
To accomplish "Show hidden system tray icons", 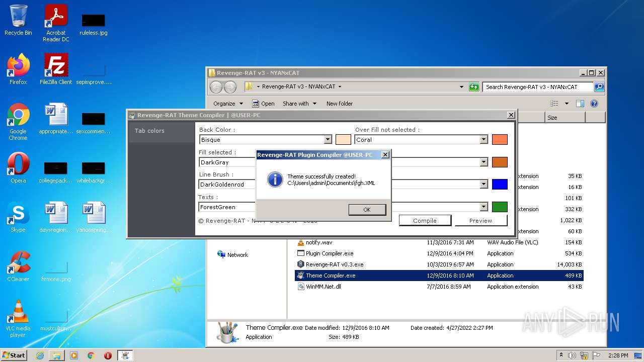I will 561,355.
